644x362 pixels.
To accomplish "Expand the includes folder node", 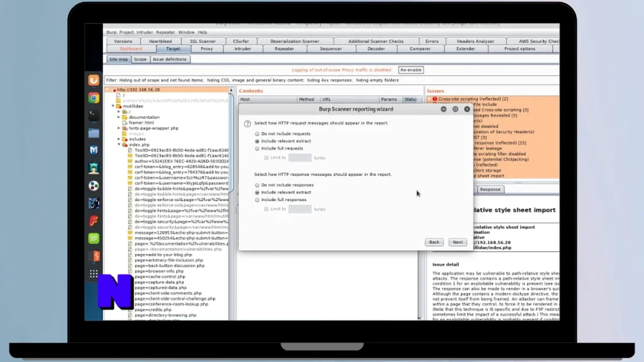I will (x=119, y=139).
